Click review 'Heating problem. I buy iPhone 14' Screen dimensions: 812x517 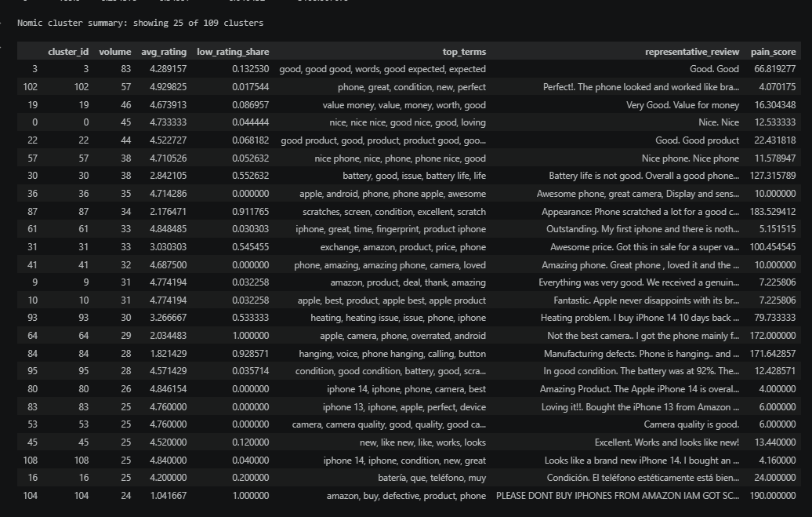(x=640, y=318)
